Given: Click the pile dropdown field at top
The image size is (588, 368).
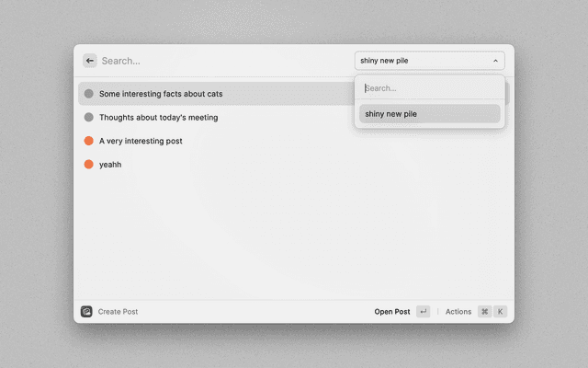Looking at the screenshot, I should (423, 61).
